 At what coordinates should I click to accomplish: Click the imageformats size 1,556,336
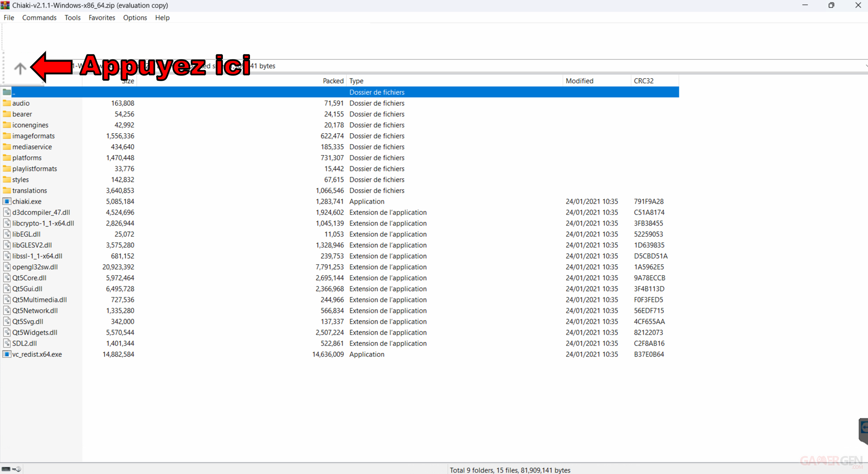pyautogui.click(x=120, y=136)
